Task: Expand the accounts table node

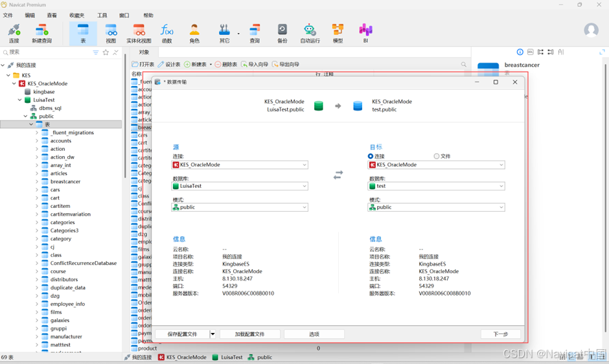Action: 37,141
